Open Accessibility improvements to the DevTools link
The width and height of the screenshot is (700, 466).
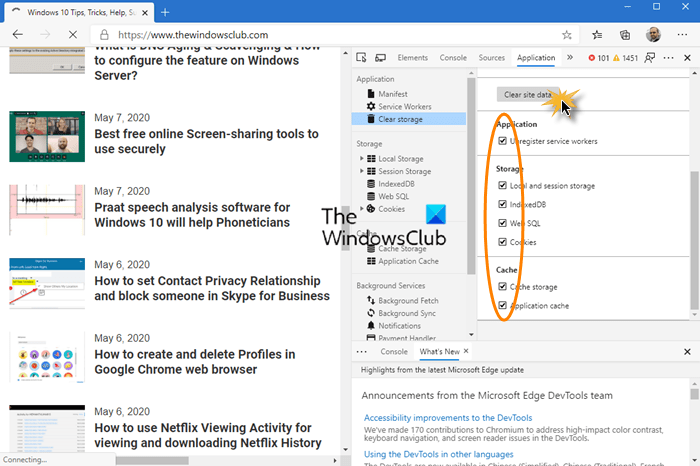tap(448, 418)
